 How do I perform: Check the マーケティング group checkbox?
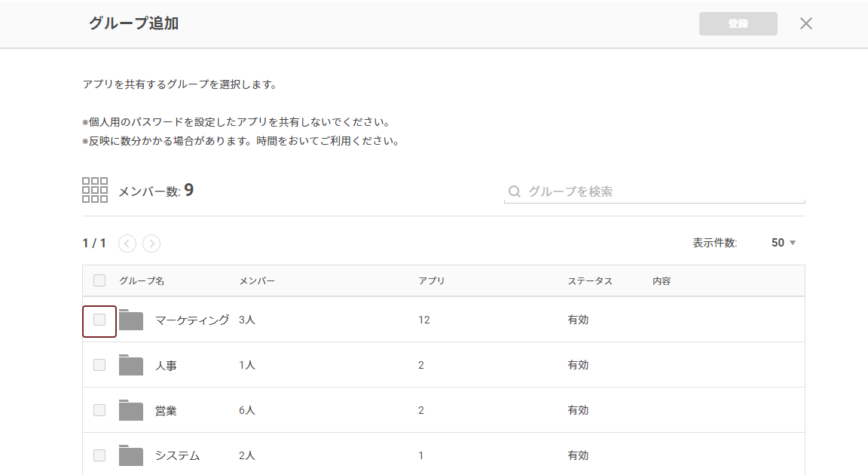tap(99, 320)
